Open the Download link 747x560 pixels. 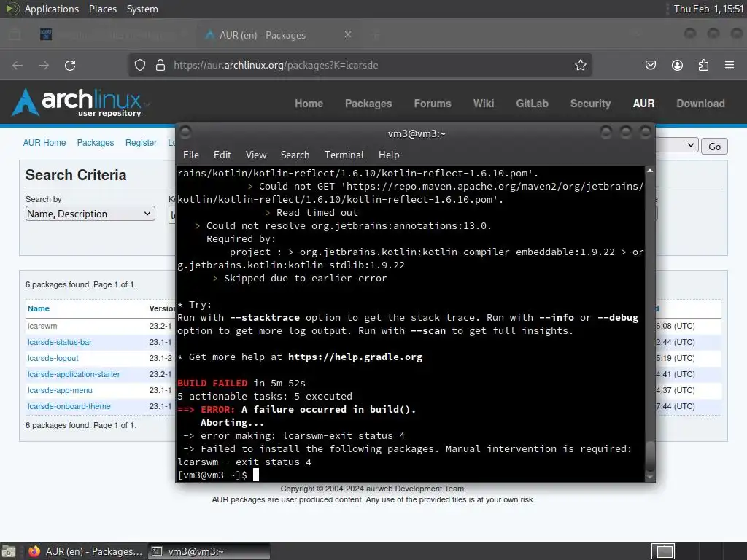click(700, 104)
